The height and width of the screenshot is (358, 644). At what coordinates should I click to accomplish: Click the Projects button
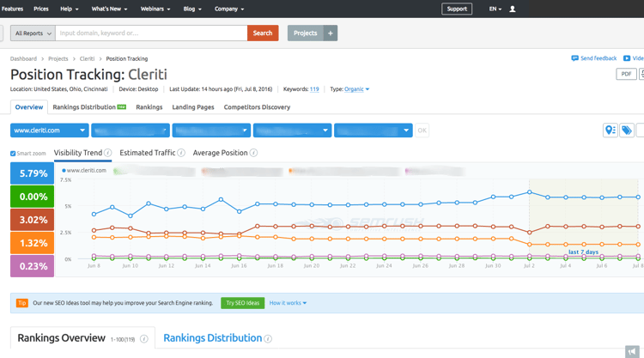305,33
